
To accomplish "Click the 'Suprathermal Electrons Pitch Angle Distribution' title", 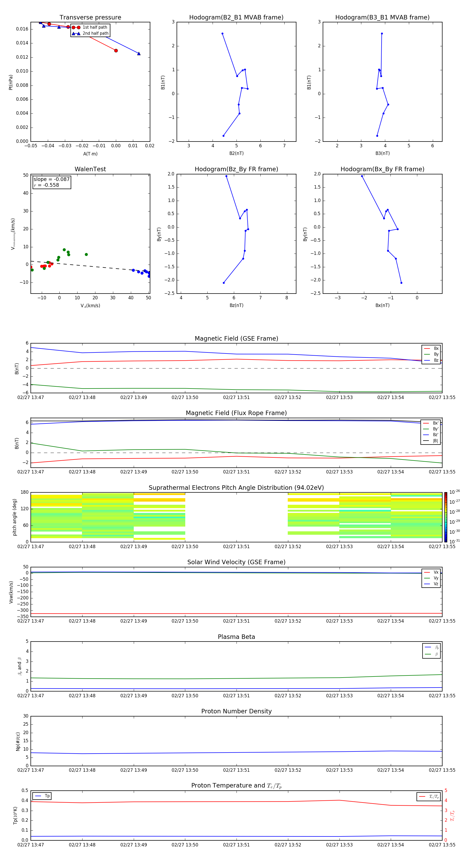I will tap(236, 488).
